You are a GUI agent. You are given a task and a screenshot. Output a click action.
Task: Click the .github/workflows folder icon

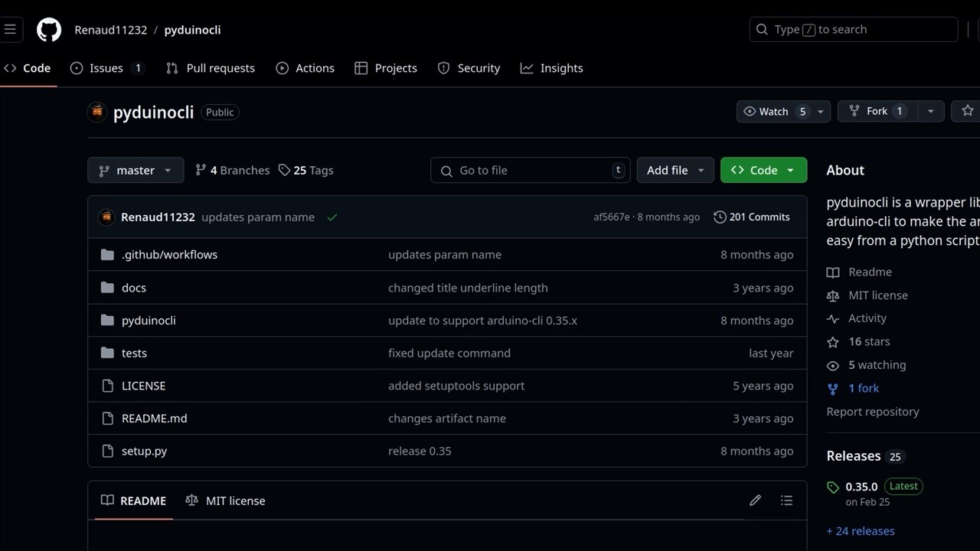pos(107,255)
